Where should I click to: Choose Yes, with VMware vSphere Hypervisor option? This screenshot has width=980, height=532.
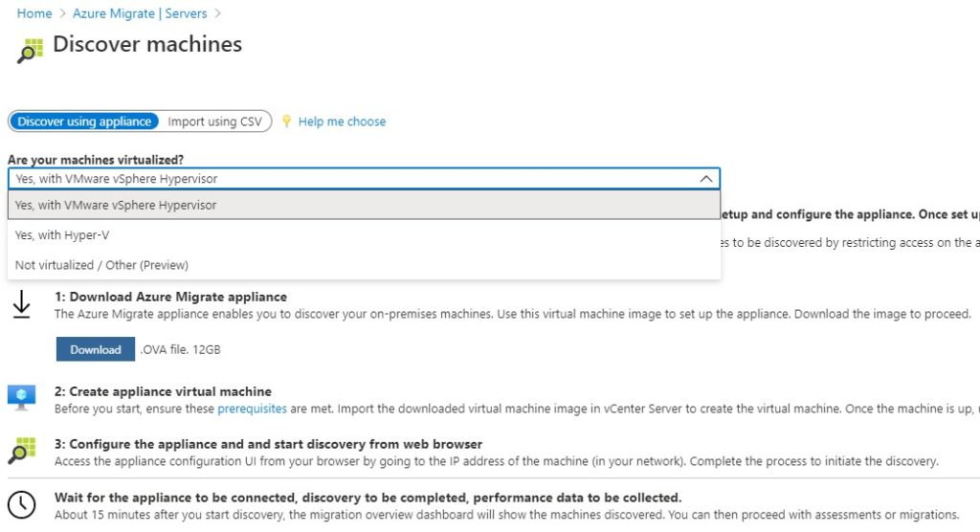(x=364, y=205)
